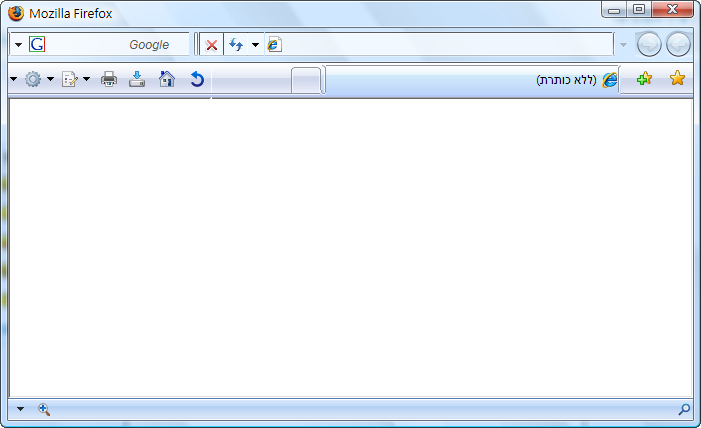Open favorites with the yellow star
This screenshot has height=428, width=701.
(677, 78)
